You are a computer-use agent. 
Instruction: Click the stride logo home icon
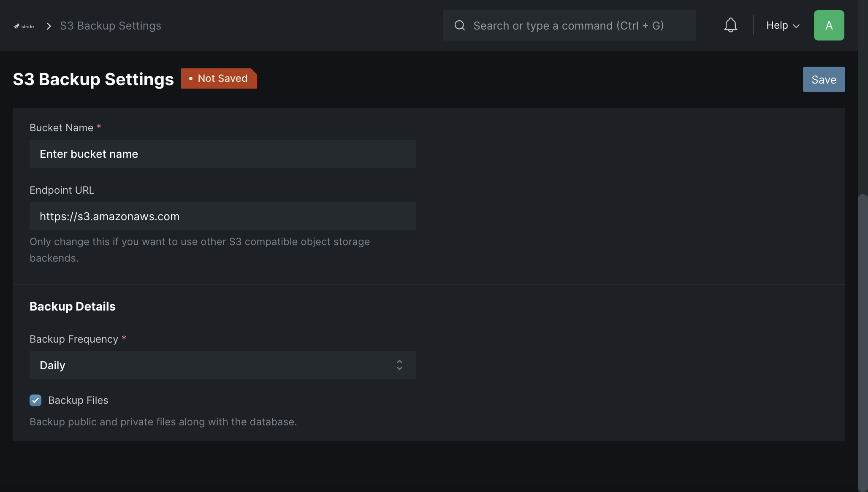(24, 26)
